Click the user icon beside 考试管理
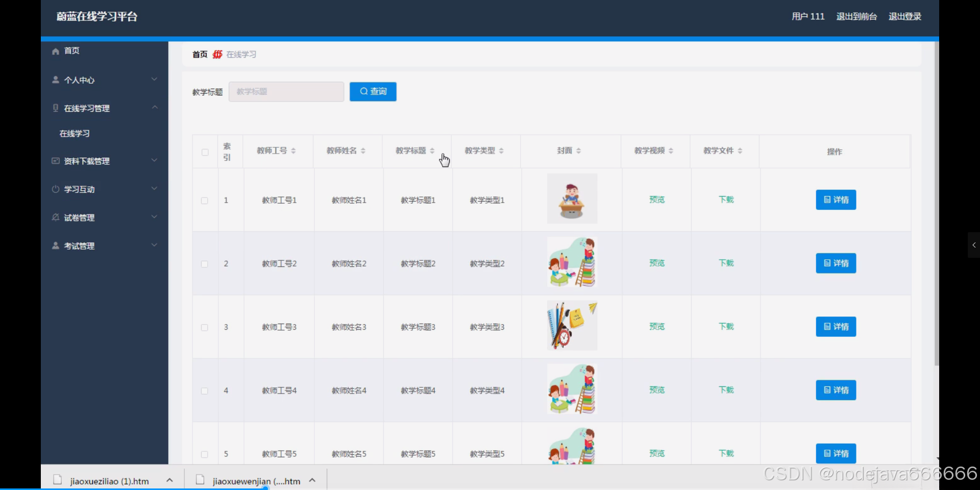 click(x=56, y=246)
